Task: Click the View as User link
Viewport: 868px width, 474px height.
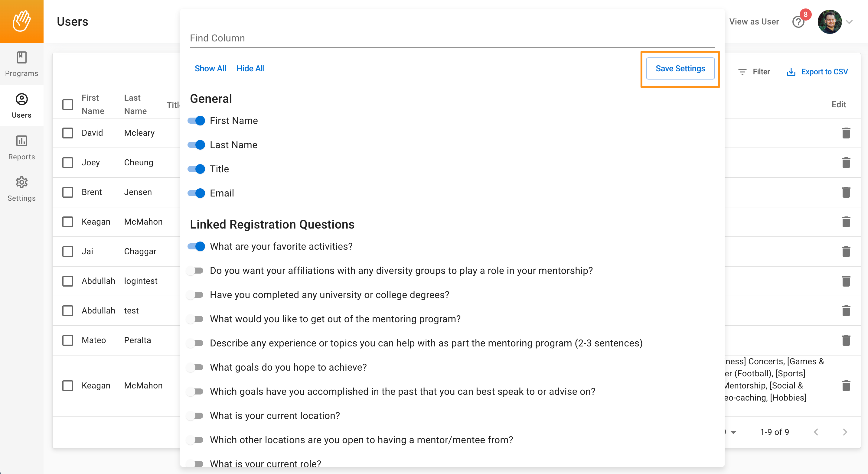Action: point(754,21)
